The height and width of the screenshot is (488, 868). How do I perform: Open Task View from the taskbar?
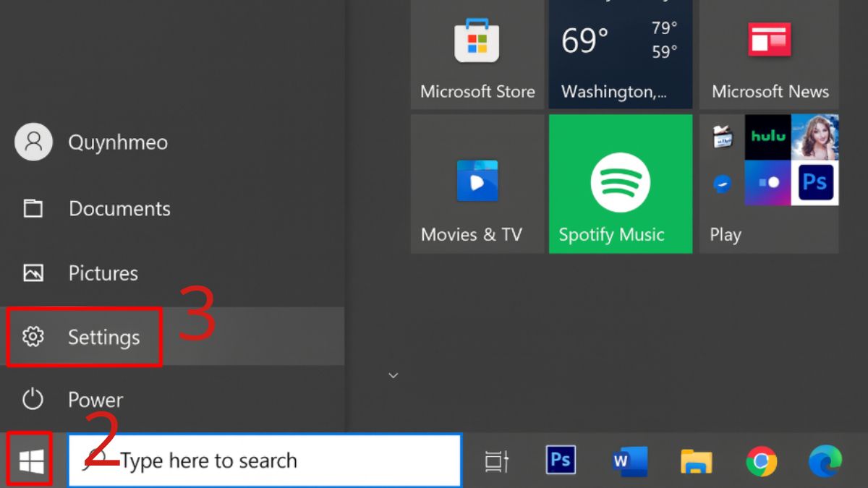click(497, 461)
